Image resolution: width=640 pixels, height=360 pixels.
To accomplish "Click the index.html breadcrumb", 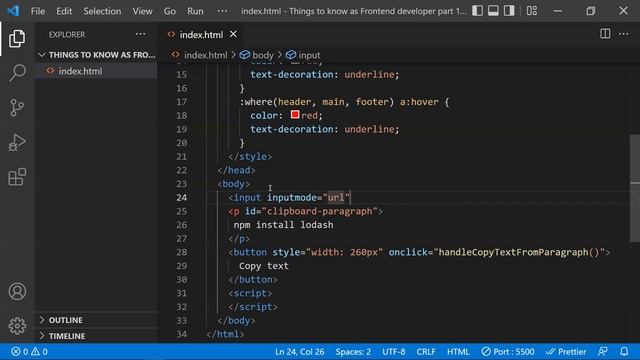I will pos(200,55).
